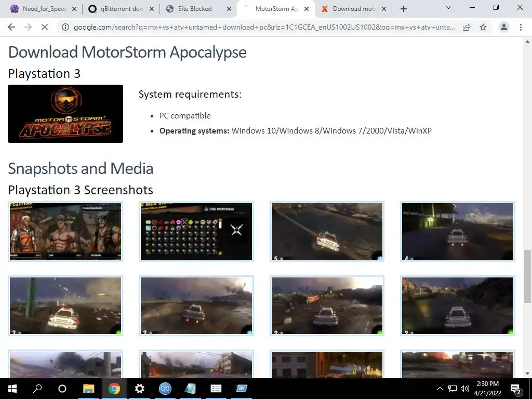
Task: Open second-row screenshot with red truck ahead
Action: click(x=327, y=305)
